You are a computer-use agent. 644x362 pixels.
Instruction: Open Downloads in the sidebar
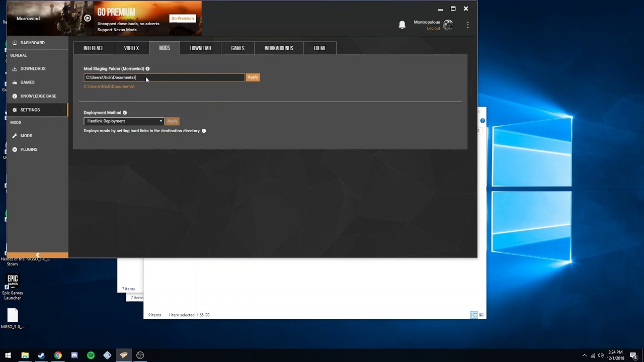click(x=37, y=68)
